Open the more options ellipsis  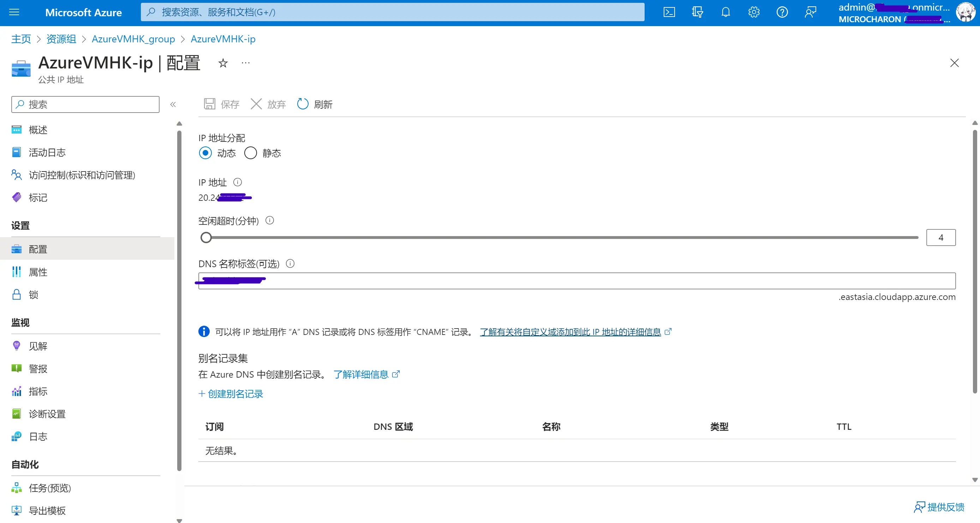246,63
